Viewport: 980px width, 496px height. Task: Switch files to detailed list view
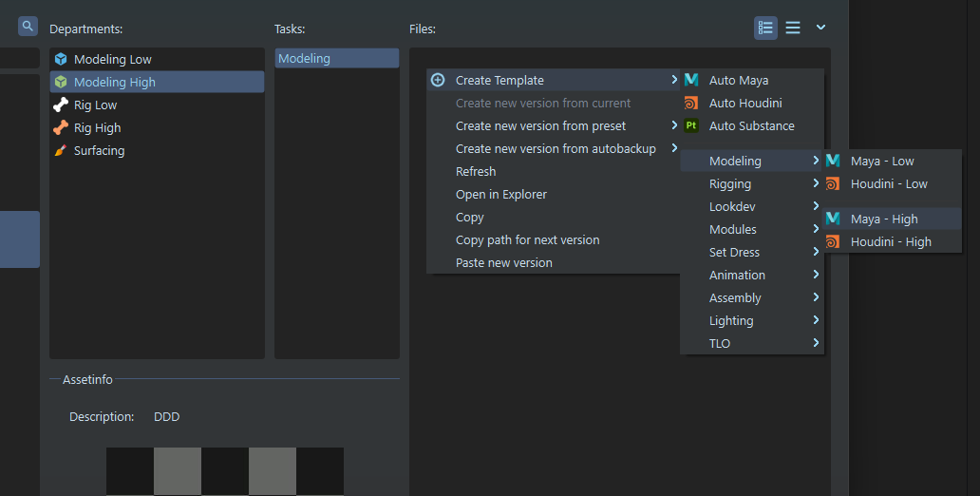tap(765, 29)
